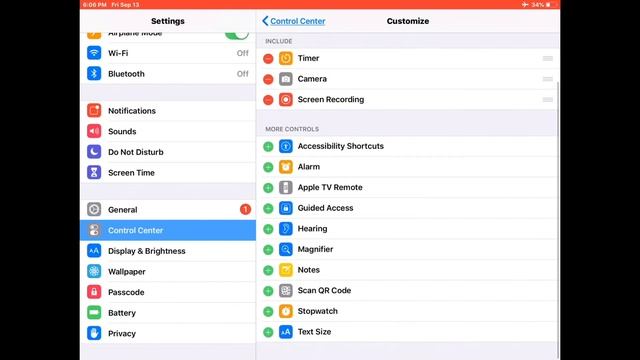Click the INCLUDE section header

pos(279,41)
